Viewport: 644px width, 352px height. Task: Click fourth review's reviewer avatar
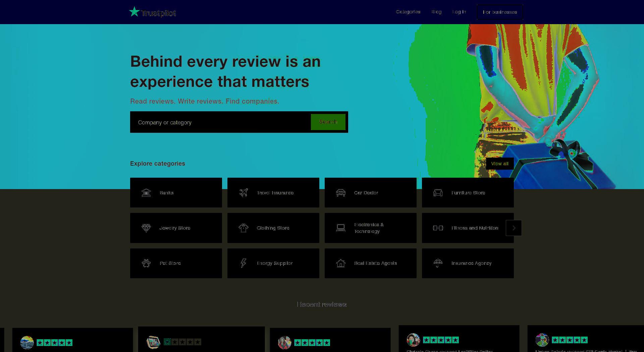pyautogui.click(x=413, y=340)
